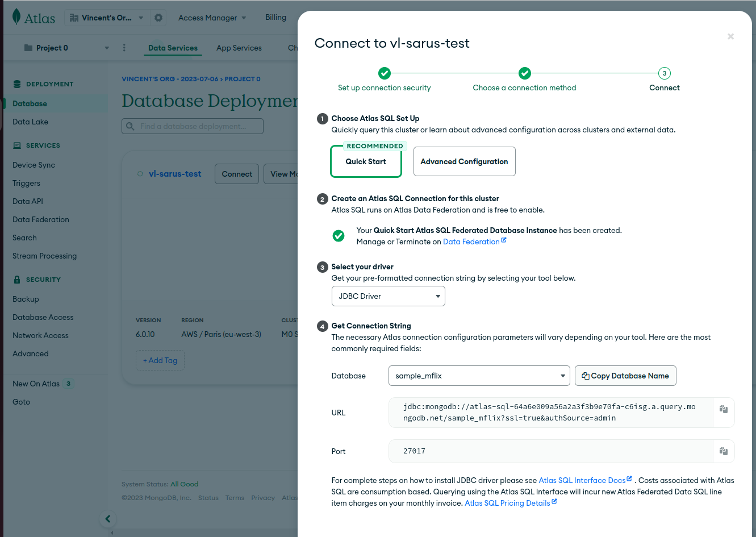Image resolution: width=756 pixels, height=537 pixels.
Task: Collapse sidebar with the arrow button
Action: point(107,518)
